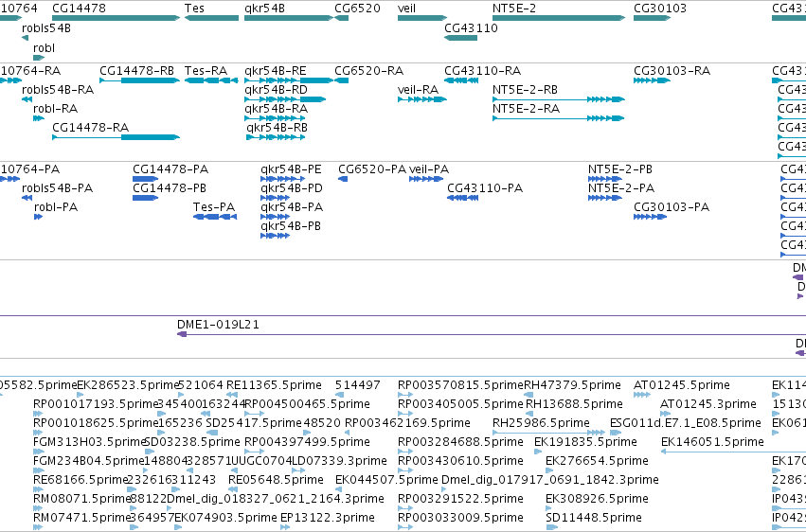
Task: Click EST RP001017193.5prime label
Action: point(96,404)
